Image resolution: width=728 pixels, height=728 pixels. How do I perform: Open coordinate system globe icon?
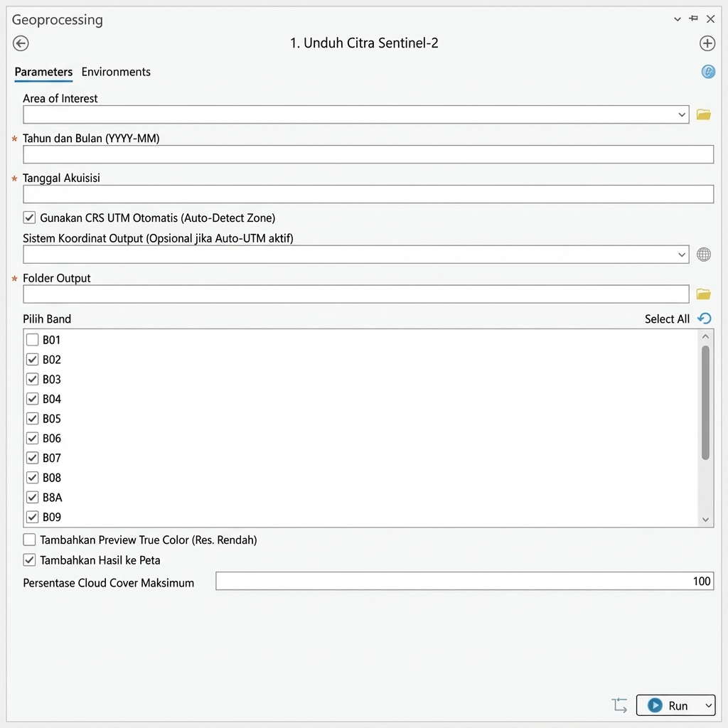[x=704, y=255]
